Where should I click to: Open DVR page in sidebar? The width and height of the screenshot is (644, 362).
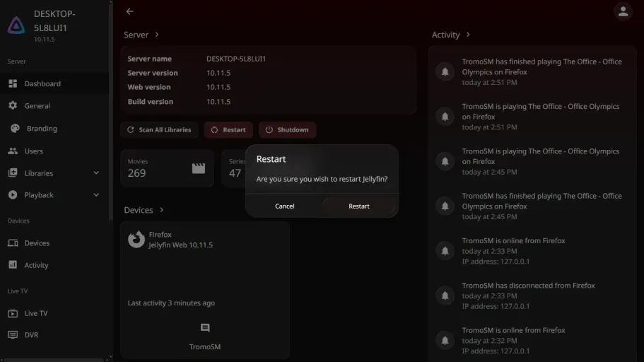coord(54,335)
